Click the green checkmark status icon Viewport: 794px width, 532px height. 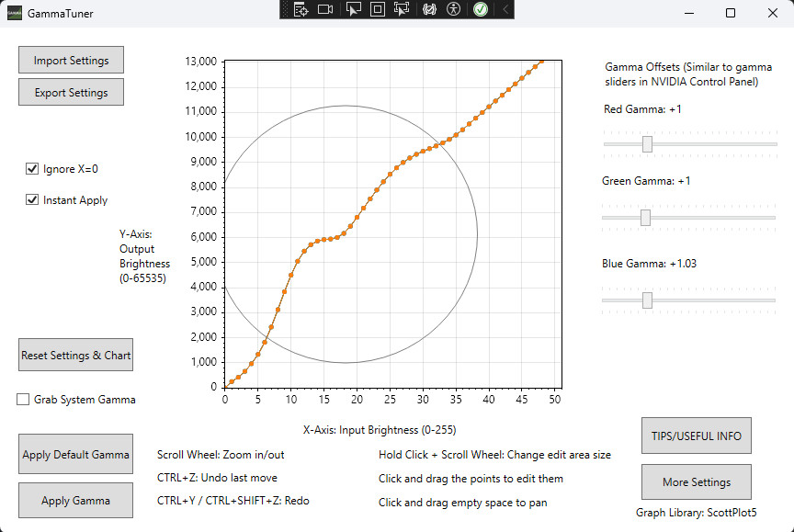481,9
